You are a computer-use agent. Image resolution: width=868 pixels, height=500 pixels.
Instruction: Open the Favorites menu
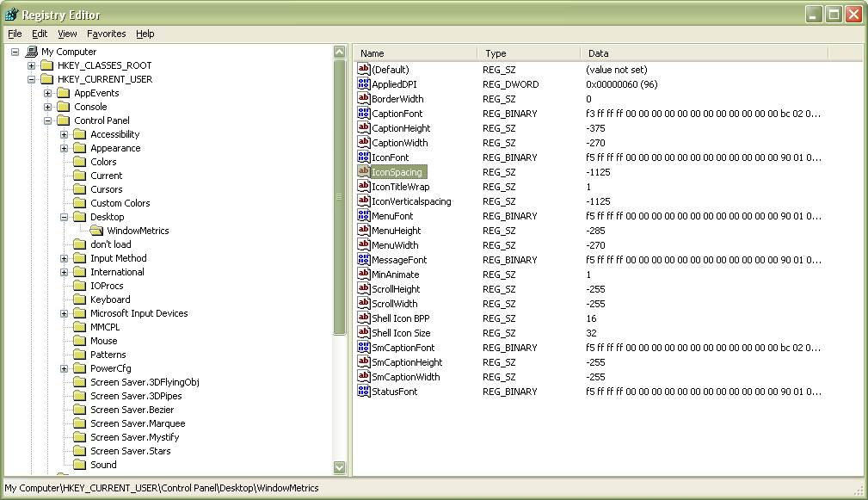[x=106, y=34]
